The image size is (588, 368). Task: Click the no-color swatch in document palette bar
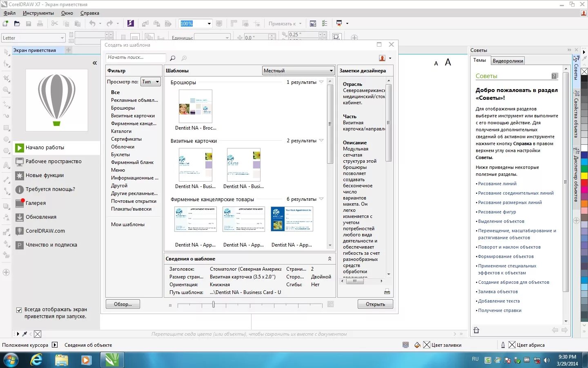pyautogui.click(x=38, y=334)
